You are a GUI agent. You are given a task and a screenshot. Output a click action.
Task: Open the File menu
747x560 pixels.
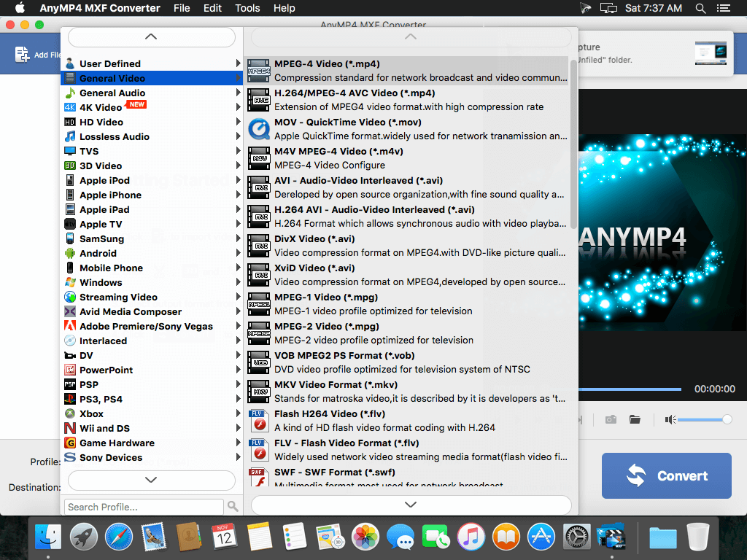point(182,8)
